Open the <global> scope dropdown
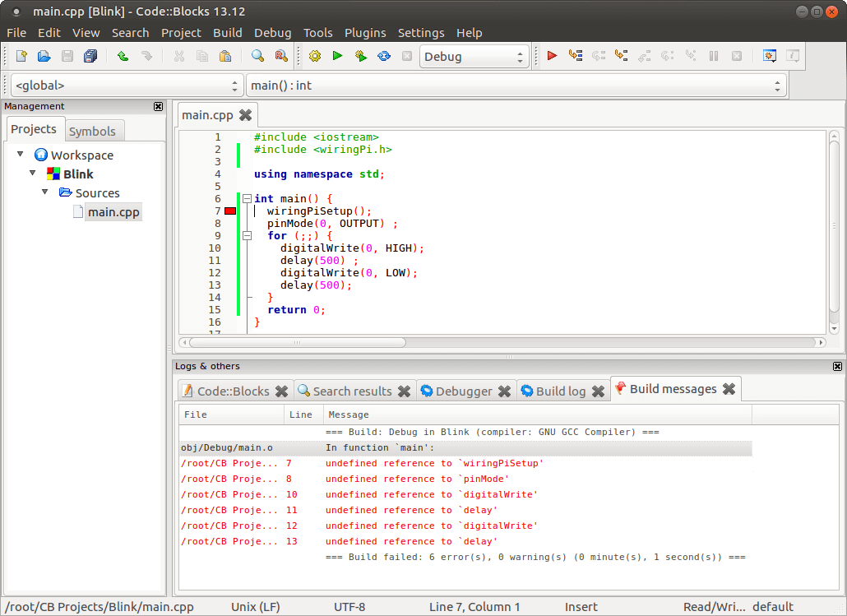Viewport: 847px width, 616px height. 126,86
